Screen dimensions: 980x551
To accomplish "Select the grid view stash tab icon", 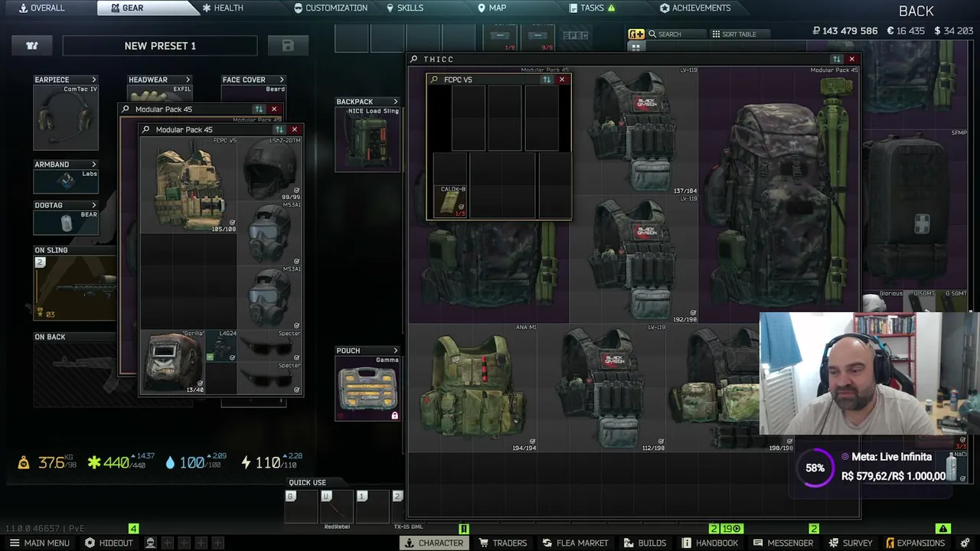I will pos(635,47).
